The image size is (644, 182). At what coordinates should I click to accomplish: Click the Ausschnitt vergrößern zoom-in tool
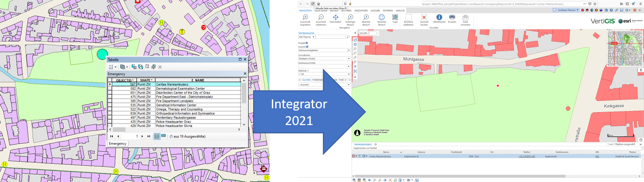[305, 18]
